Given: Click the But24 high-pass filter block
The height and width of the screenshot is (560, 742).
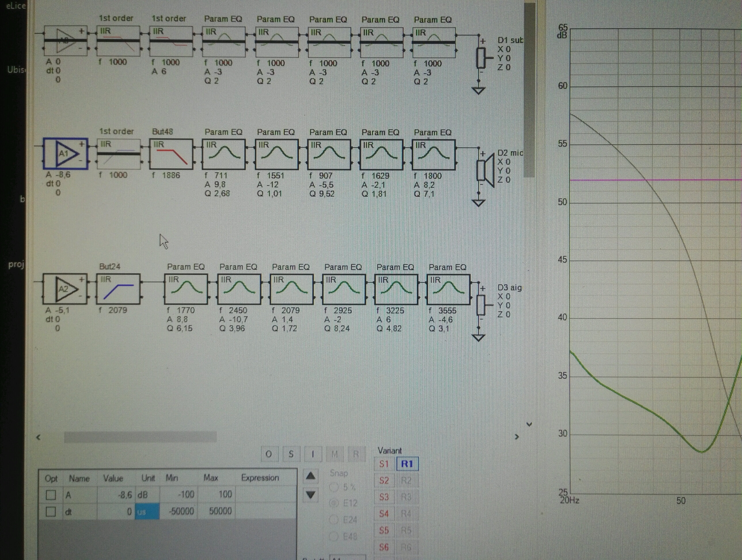Looking at the screenshot, I should pos(118,289).
